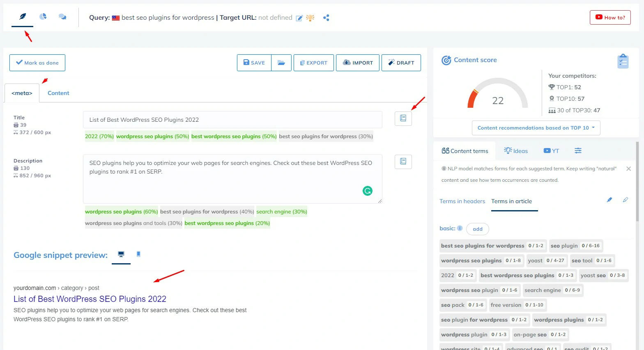The height and width of the screenshot is (350, 644).
Task: Switch to the <meta> tab
Action: 22,93
